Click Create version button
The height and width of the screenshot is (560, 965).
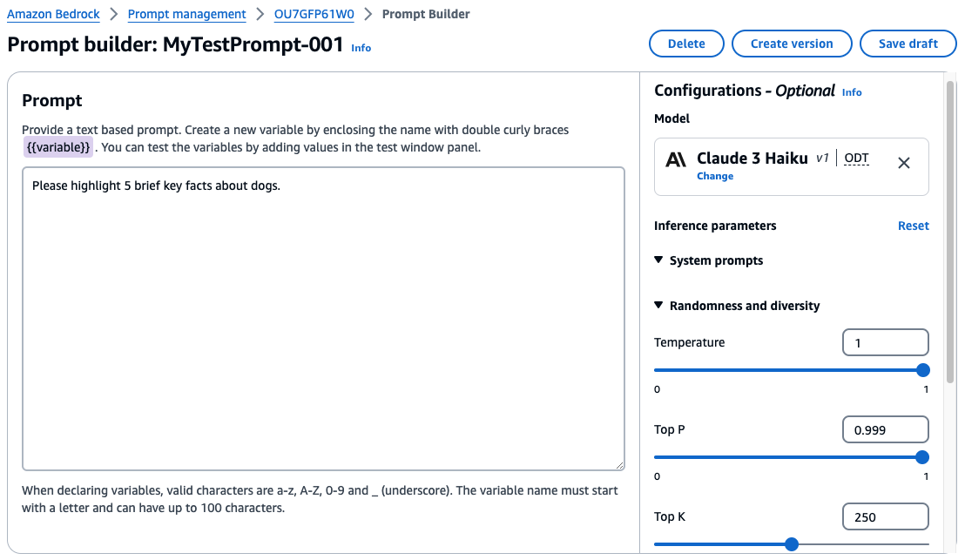click(x=792, y=44)
